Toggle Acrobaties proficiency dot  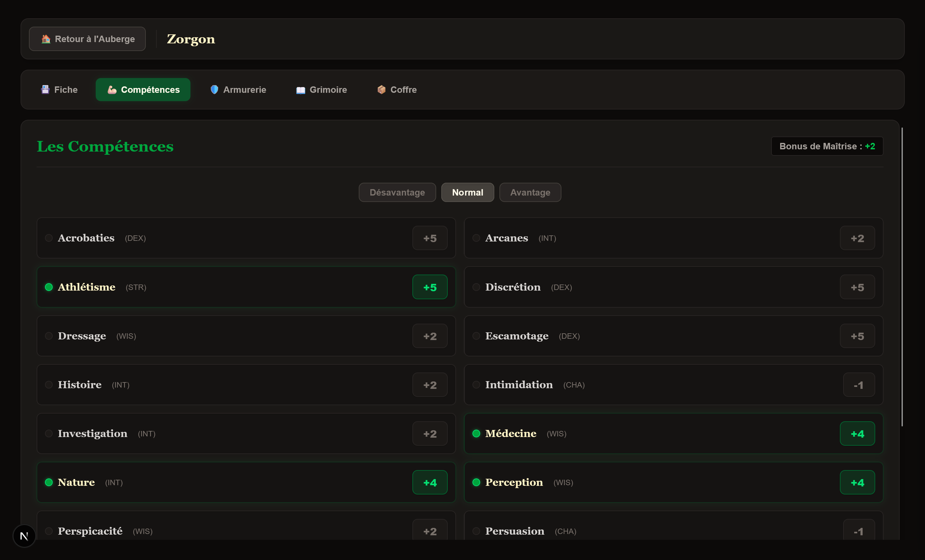(x=49, y=238)
